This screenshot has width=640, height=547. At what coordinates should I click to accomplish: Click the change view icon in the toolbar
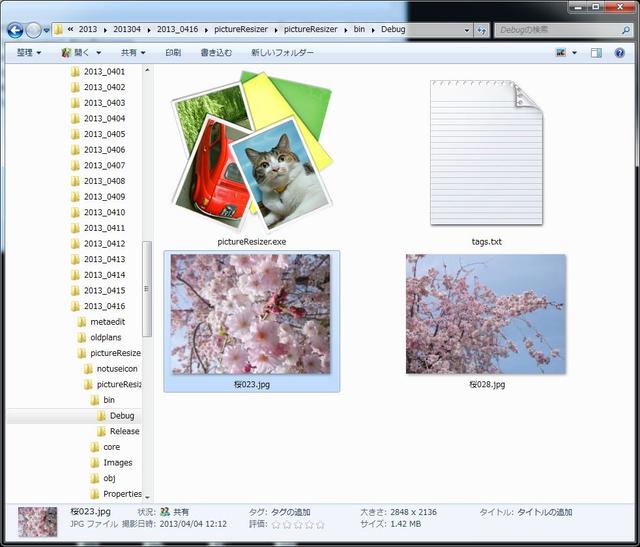coord(562,52)
